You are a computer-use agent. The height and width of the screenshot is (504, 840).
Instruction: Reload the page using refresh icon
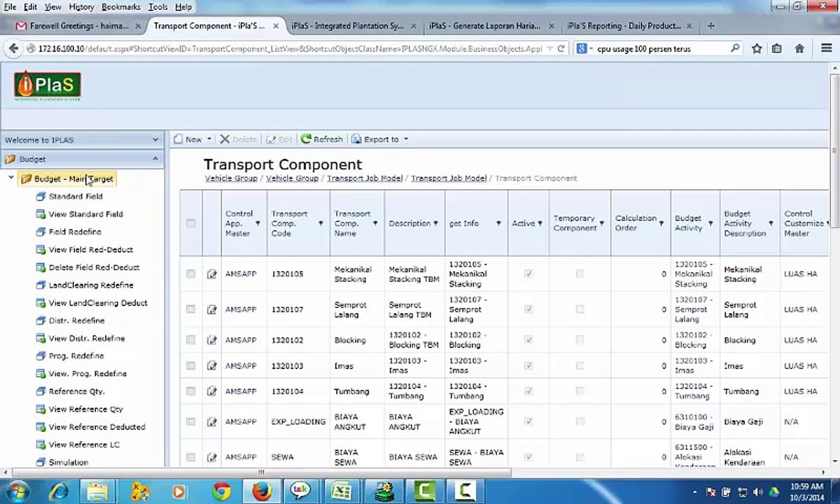click(561, 49)
